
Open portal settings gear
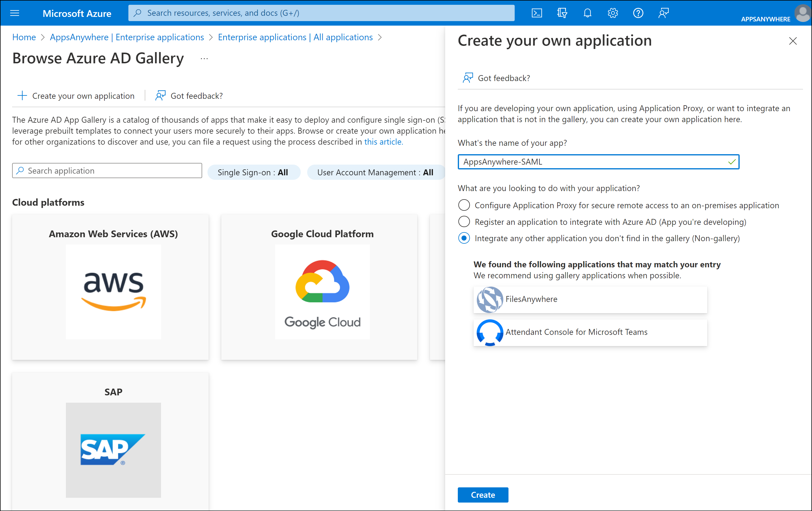[x=613, y=13]
